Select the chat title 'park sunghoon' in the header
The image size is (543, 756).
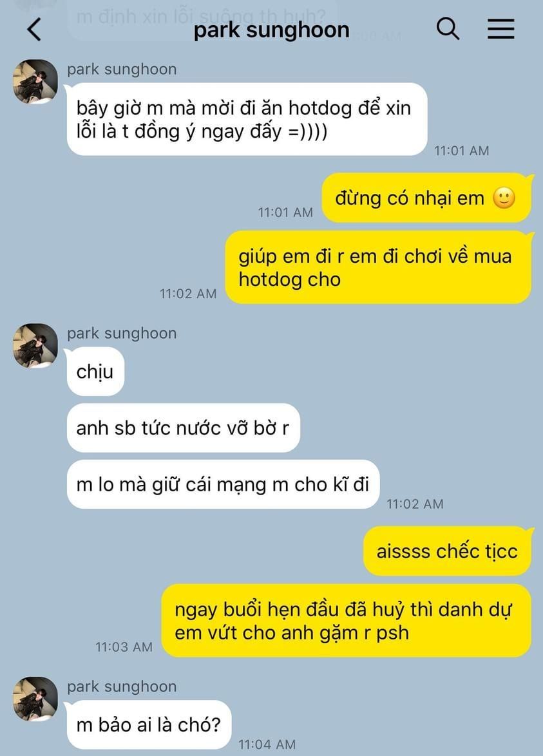272,30
